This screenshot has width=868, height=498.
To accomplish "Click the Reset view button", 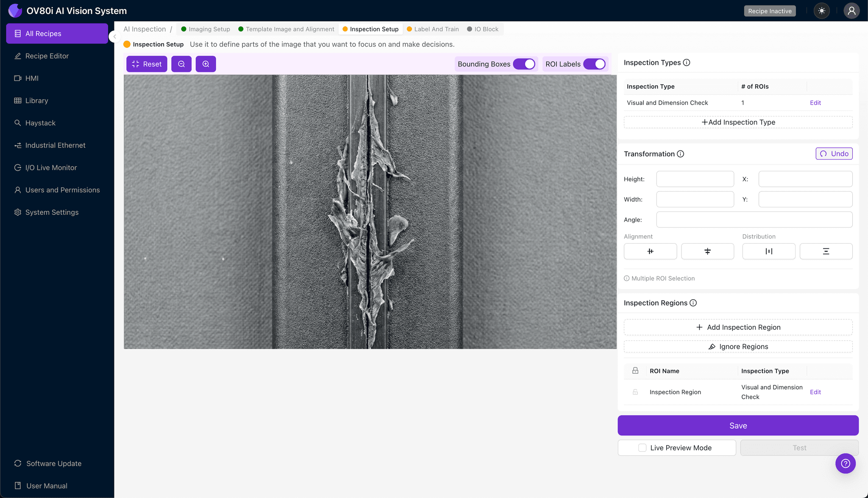I will tap(147, 64).
